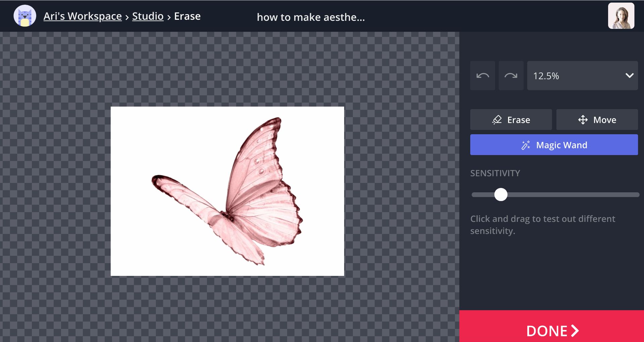Viewport: 644px width, 342px height.
Task: Open the user profile photo
Action: 621,16
